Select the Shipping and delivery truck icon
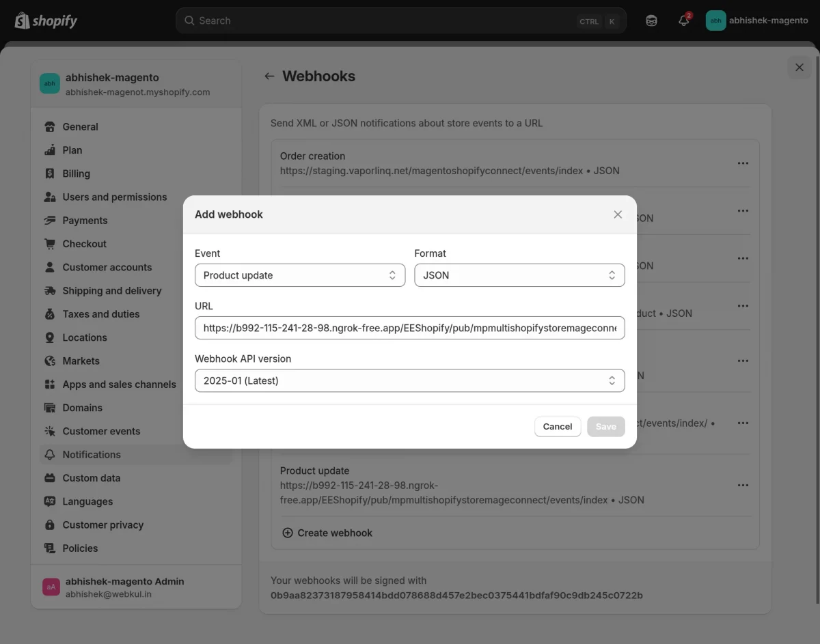The width and height of the screenshot is (820, 644). pyautogui.click(x=50, y=290)
